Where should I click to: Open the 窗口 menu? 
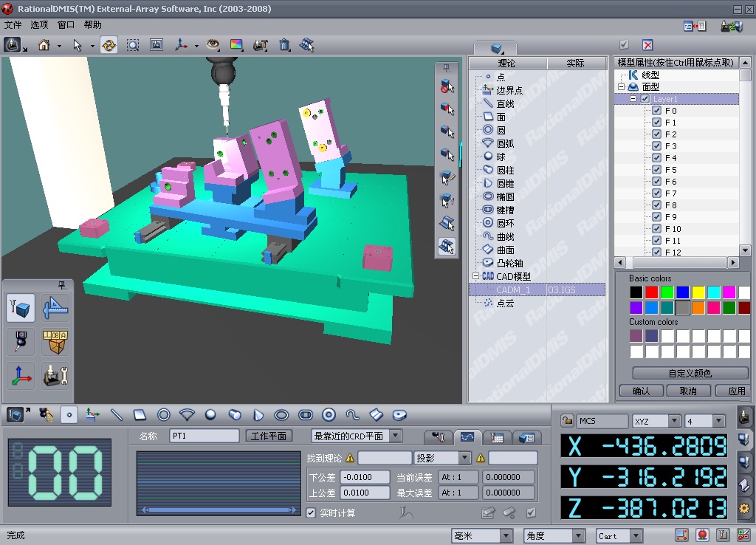[x=66, y=25]
